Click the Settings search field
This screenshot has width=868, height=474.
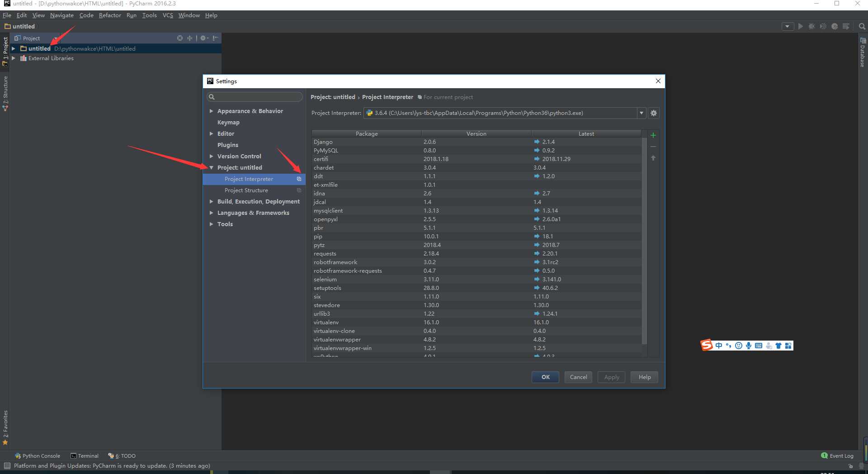pyautogui.click(x=255, y=97)
